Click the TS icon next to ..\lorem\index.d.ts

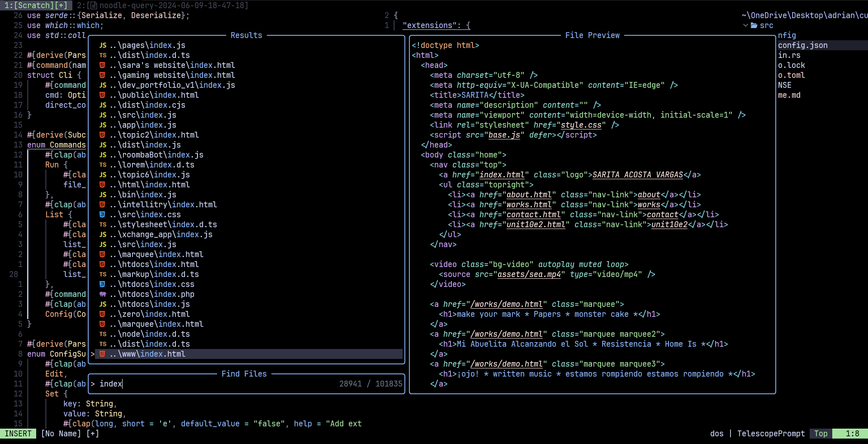pyautogui.click(x=103, y=165)
